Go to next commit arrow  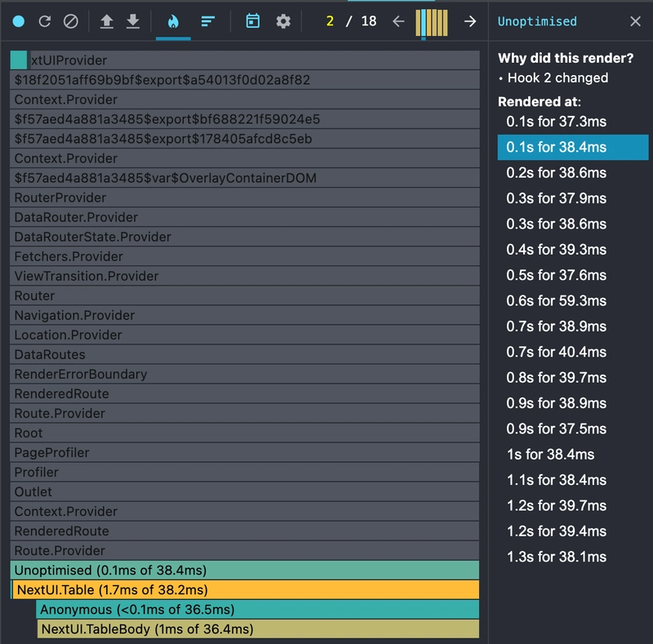pyautogui.click(x=470, y=21)
